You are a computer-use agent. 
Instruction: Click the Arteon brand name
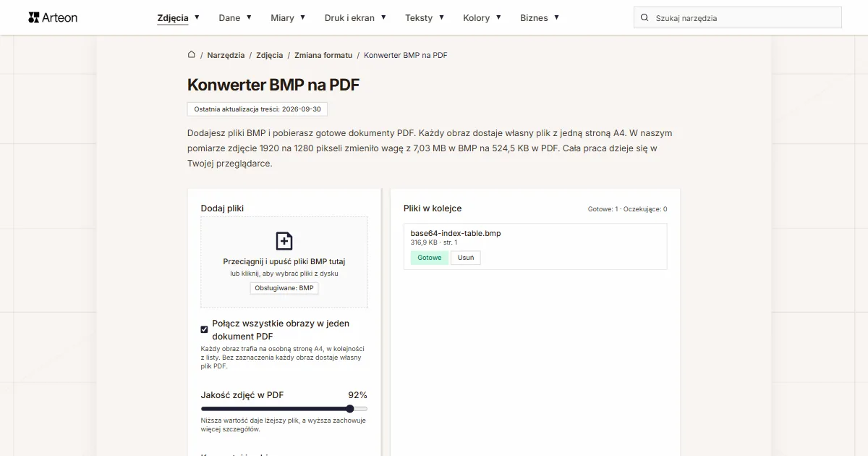60,17
